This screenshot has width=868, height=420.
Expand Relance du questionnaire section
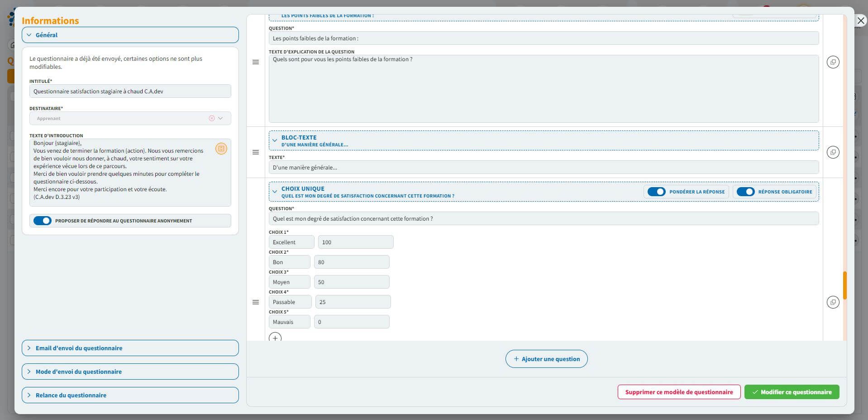coord(130,395)
